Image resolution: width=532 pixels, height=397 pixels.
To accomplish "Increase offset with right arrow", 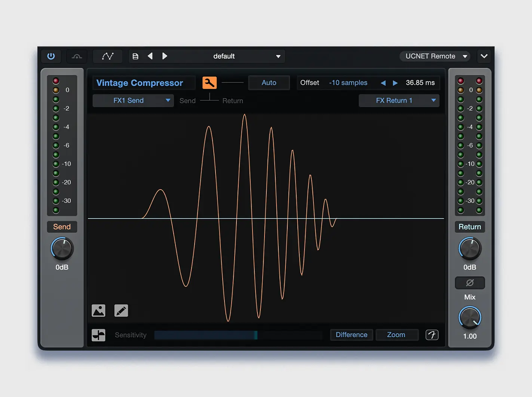I will (x=395, y=83).
